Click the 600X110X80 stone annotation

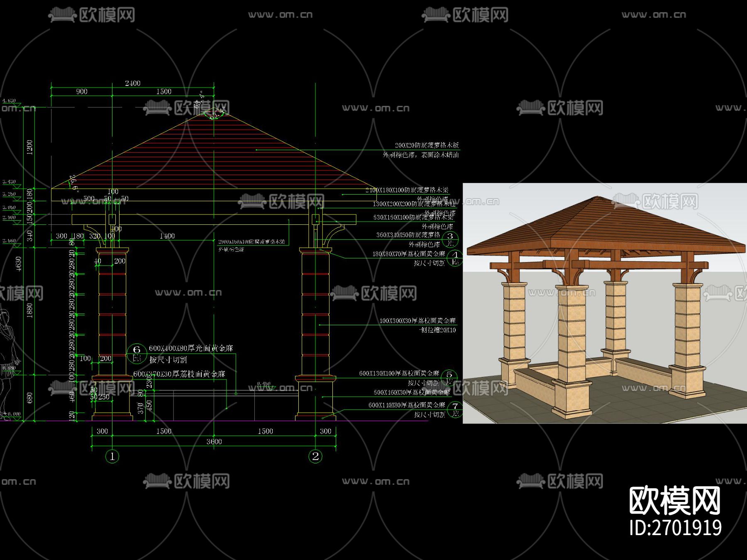[x=407, y=405]
